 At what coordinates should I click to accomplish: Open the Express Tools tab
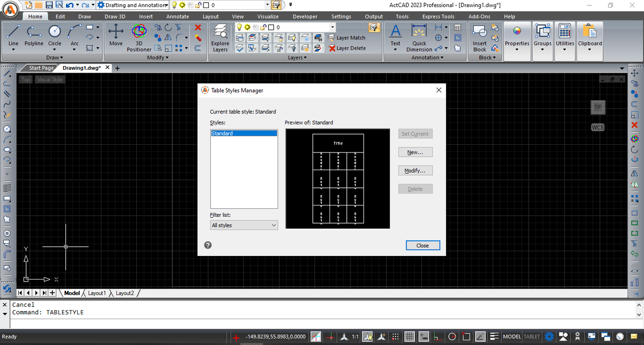point(438,17)
